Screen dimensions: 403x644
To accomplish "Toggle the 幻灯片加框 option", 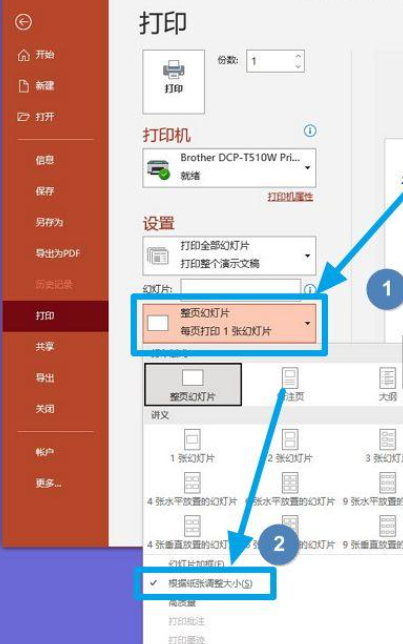I will (196, 564).
